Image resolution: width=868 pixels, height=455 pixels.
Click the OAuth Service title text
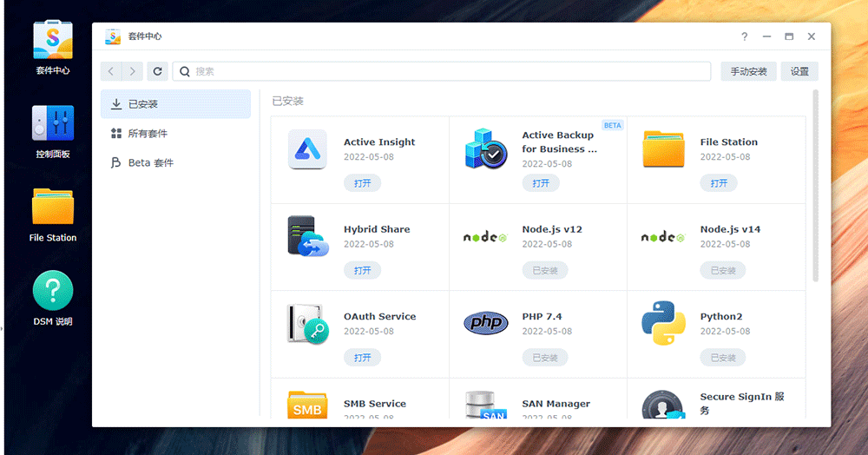pos(380,317)
